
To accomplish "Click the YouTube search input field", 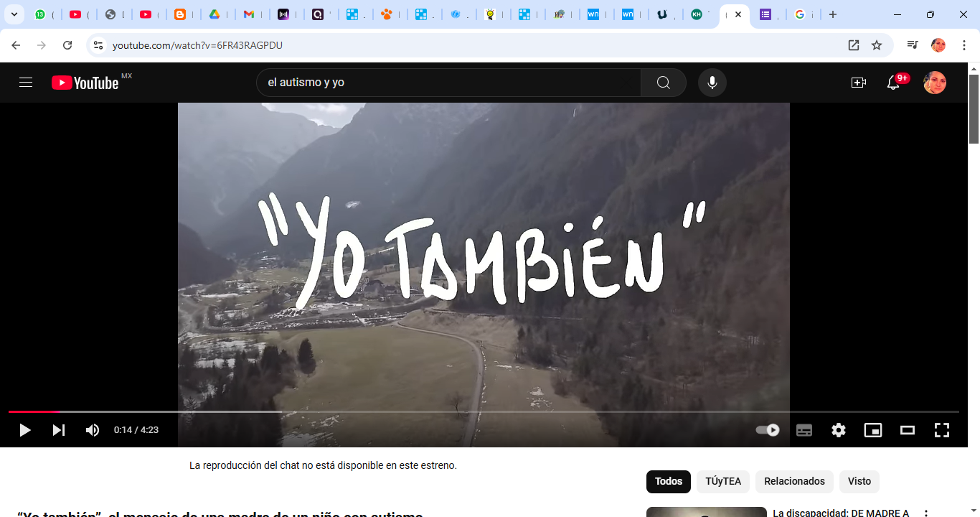I will point(448,83).
